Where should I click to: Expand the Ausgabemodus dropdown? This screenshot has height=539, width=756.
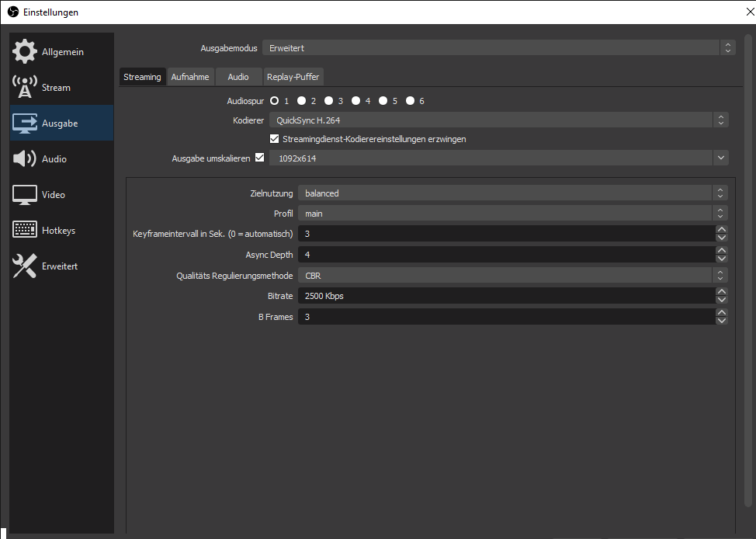(x=498, y=48)
